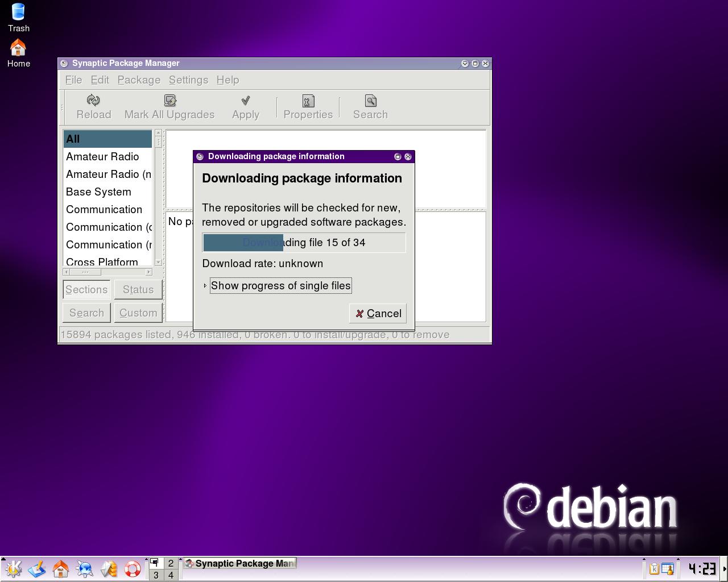Open the Synaptic window menu icon in titlebar
The width and height of the screenshot is (728, 582).
point(64,64)
